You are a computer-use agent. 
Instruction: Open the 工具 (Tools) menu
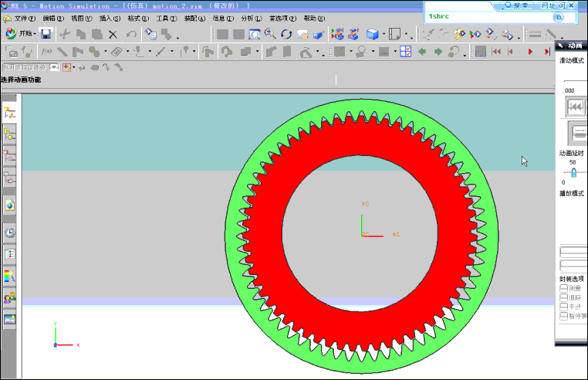click(167, 19)
